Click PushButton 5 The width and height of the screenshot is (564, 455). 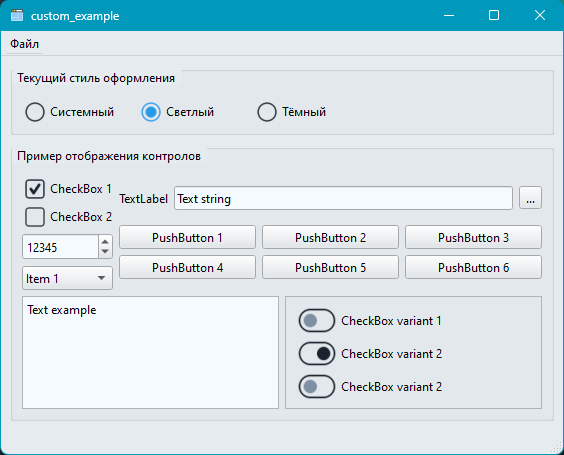[x=330, y=267]
